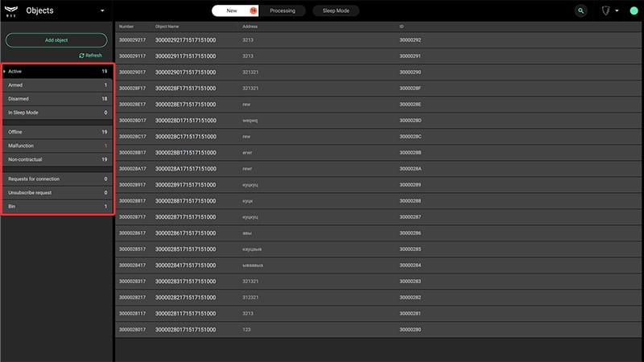This screenshot has height=362, width=644.
Task: Select object name 3000028017151715​1000
Action: point(185,330)
